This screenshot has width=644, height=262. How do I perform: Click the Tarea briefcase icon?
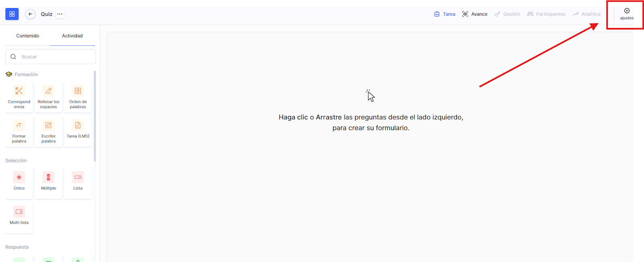pos(437,14)
